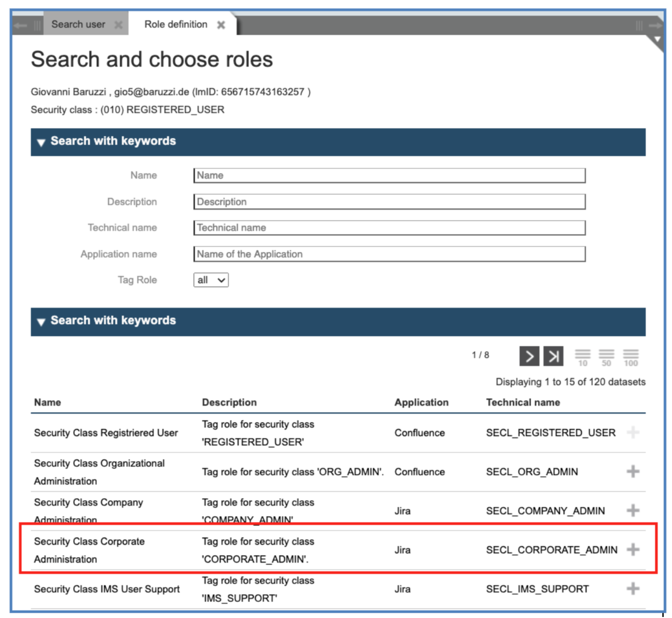The width and height of the screenshot is (672, 618).
Task: Add the SECL_COMPANY_ADMIN role
Action: tap(633, 510)
